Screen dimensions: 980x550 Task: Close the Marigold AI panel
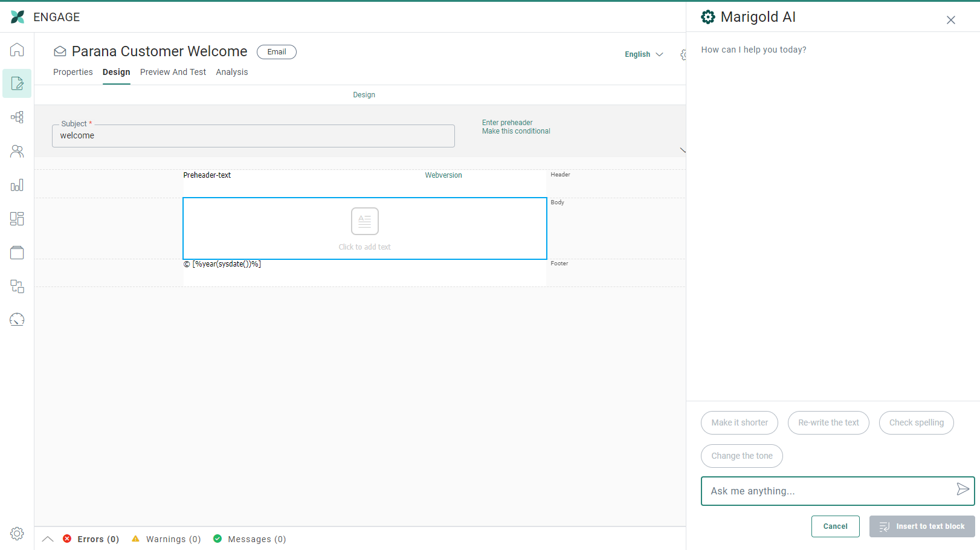[x=950, y=20]
